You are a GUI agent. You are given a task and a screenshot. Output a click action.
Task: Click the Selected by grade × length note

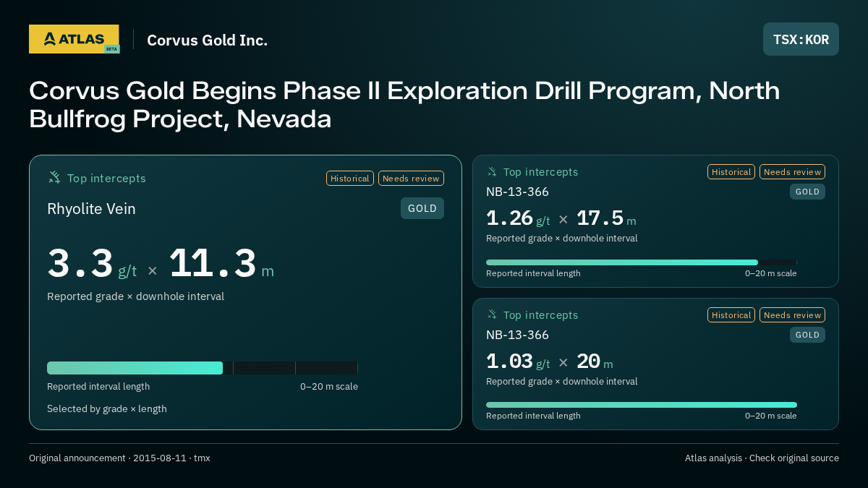click(x=107, y=408)
